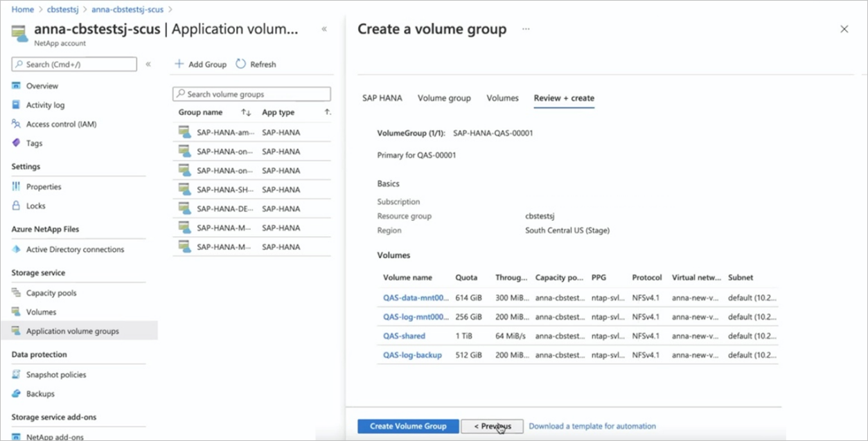Click the Access control (IAM) icon

tap(17, 124)
